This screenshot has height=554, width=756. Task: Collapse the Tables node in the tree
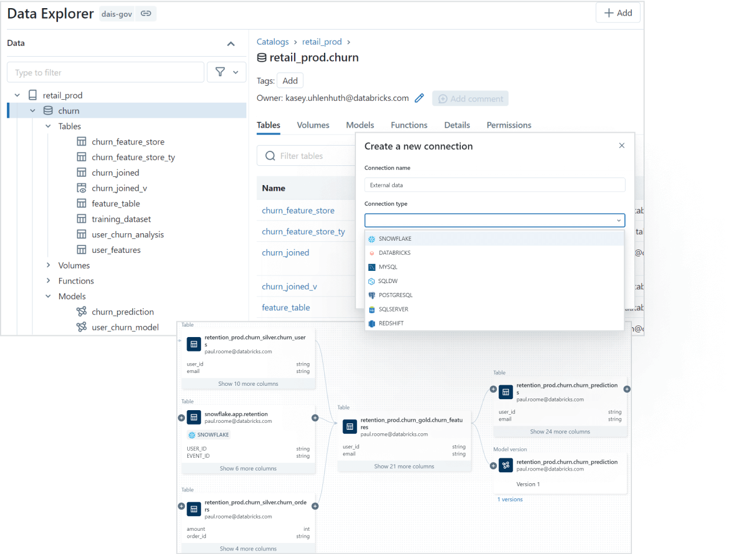tap(48, 126)
